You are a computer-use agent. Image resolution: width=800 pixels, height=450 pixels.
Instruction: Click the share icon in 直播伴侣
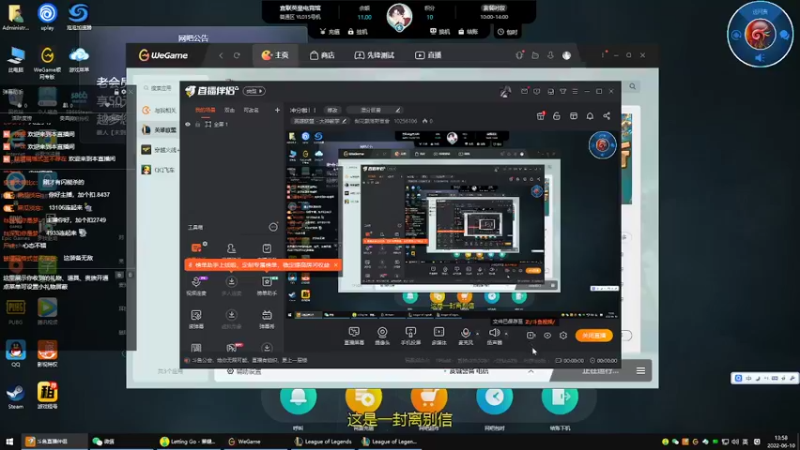(x=607, y=116)
